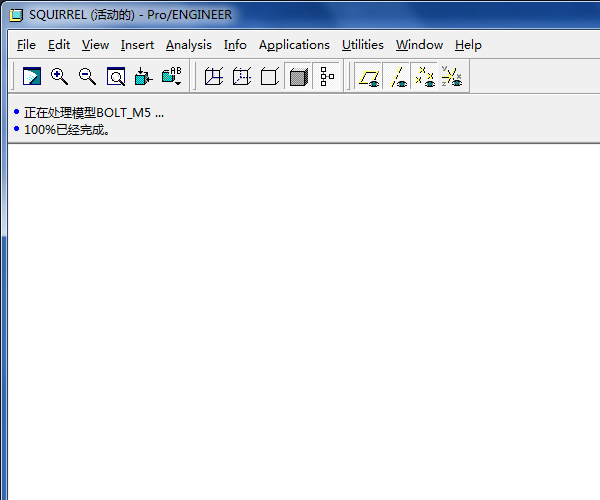Switch to Hidden line display mode
Image resolution: width=600 pixels, height=500 pixels.
[x=242, y=76]
